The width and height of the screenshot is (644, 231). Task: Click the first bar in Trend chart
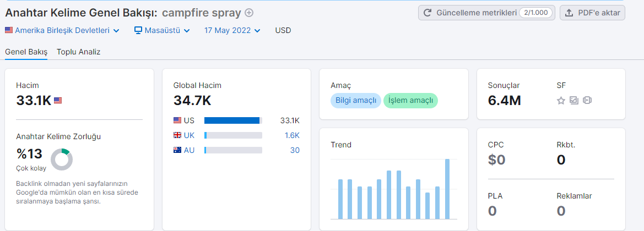tap(340, 200)
